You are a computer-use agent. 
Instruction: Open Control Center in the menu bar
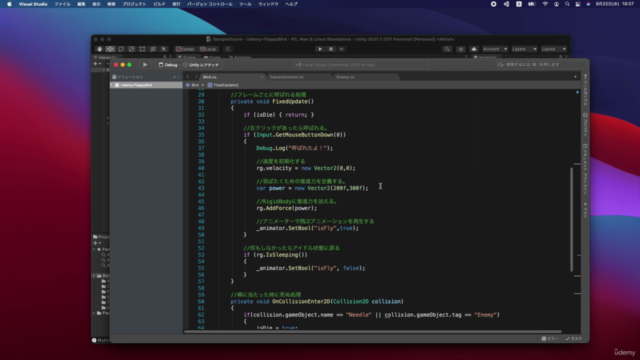pyautogui.click(x=578, y=4)
